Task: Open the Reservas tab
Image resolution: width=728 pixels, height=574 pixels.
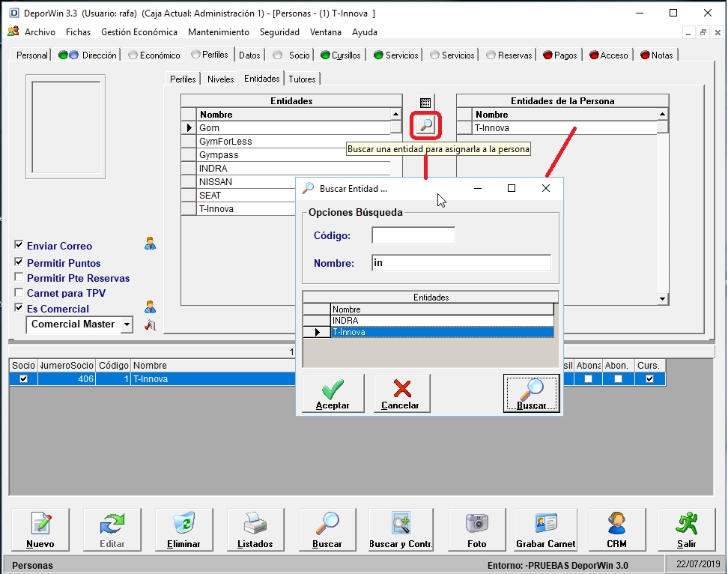Action: (509, 55)
